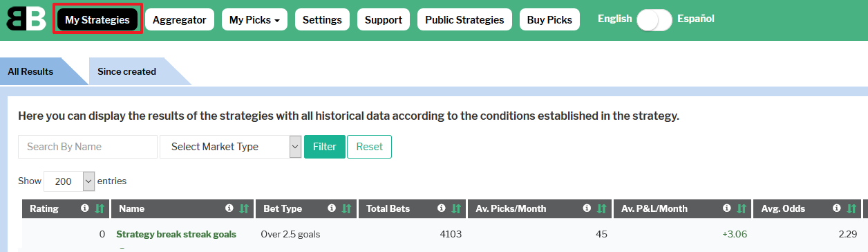Sort by Av. Picks/Month using the arrows icon
Screen dimensions: 868x252
tap(601, 208)
